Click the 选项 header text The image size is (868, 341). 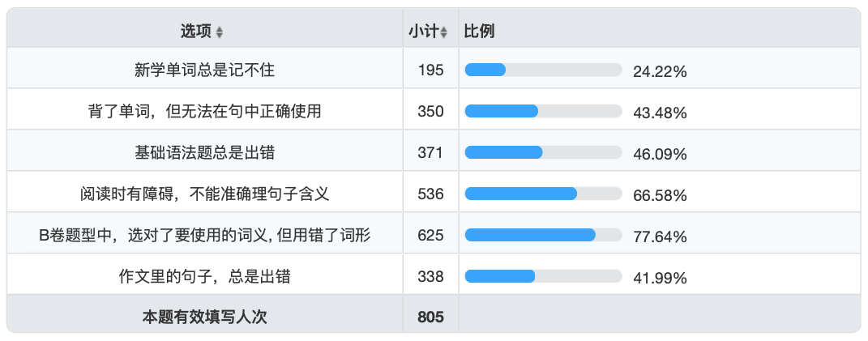pos(195,32)
